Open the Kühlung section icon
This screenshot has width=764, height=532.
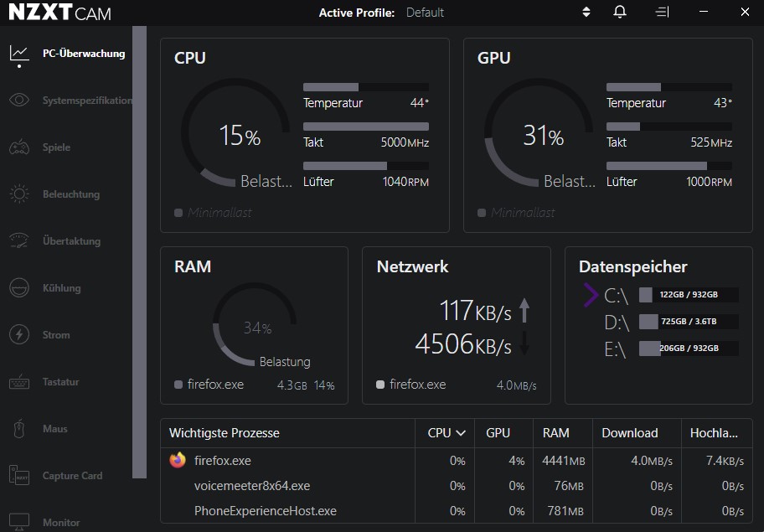click(18, 287)
